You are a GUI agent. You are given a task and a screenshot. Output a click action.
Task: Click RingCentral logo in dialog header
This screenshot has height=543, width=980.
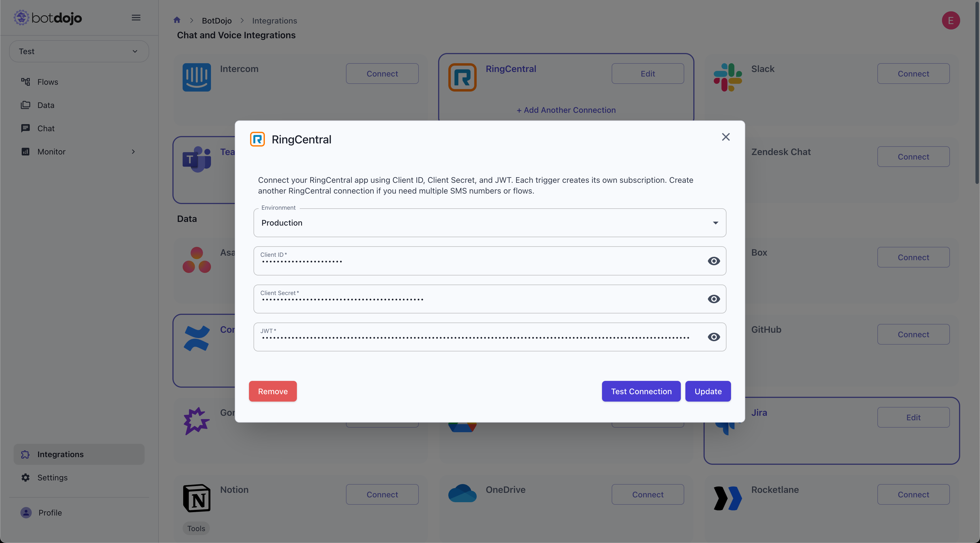click(257, 139)
